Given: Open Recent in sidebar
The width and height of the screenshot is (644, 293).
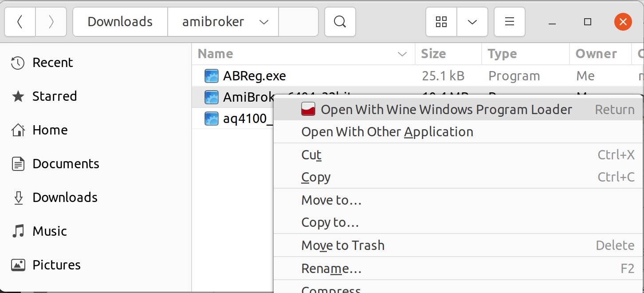Looking at the screenshot, I should [x=52, y=63].
